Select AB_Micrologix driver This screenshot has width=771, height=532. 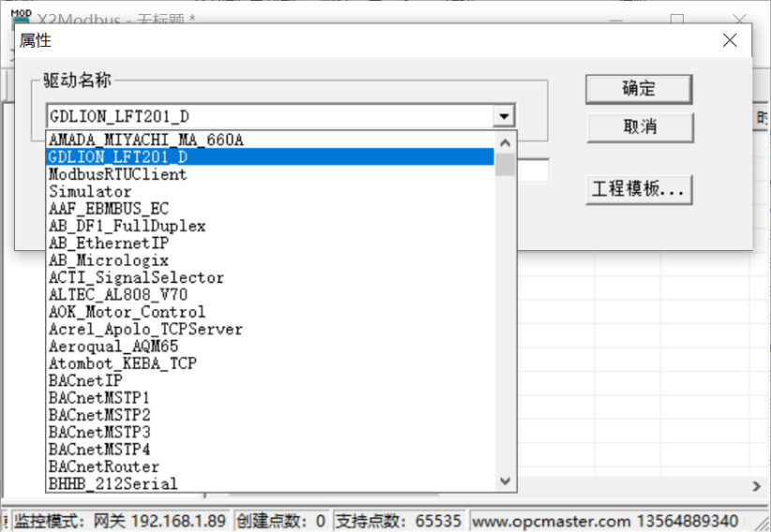(x=270, y=260)
